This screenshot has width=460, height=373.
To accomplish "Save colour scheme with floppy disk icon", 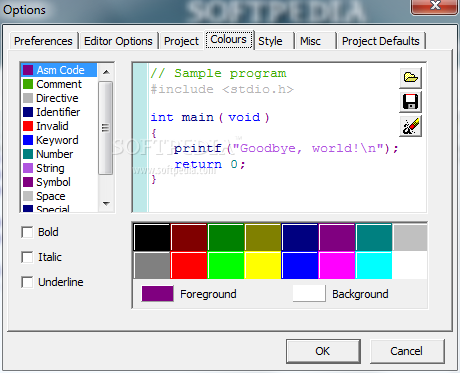I will pos(411,102).
